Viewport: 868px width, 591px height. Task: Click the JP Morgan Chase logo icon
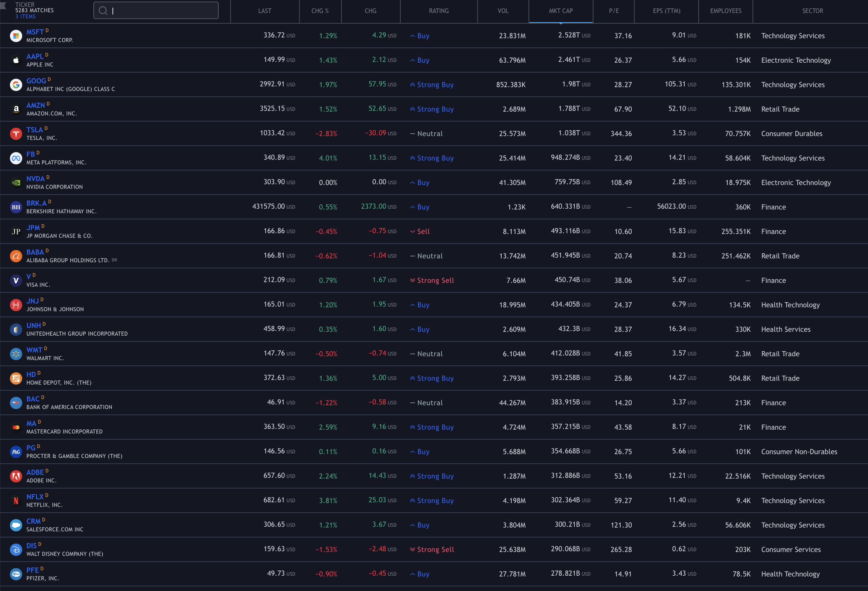(16, 231)
